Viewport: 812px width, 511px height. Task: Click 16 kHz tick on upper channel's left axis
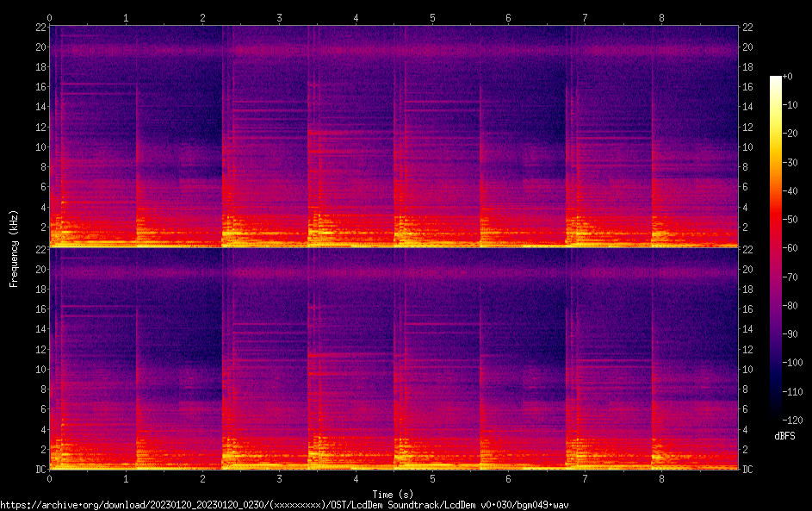point(40,87)
